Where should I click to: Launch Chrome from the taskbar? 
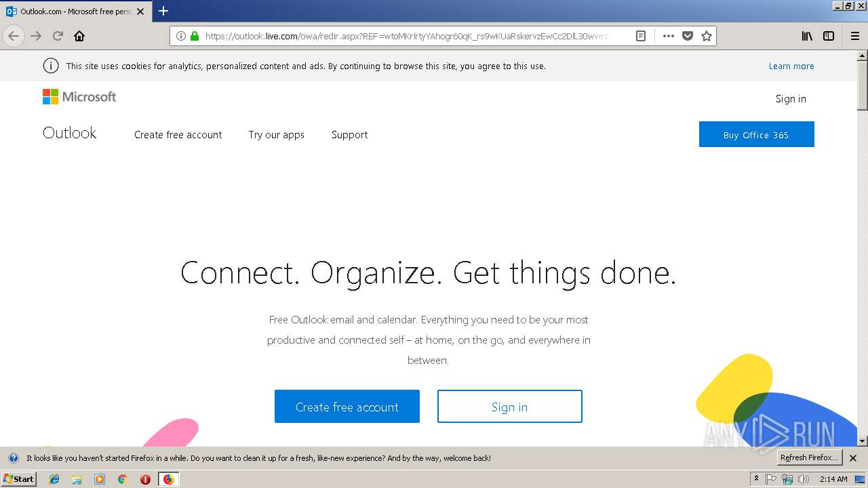[x=123, y=479]
